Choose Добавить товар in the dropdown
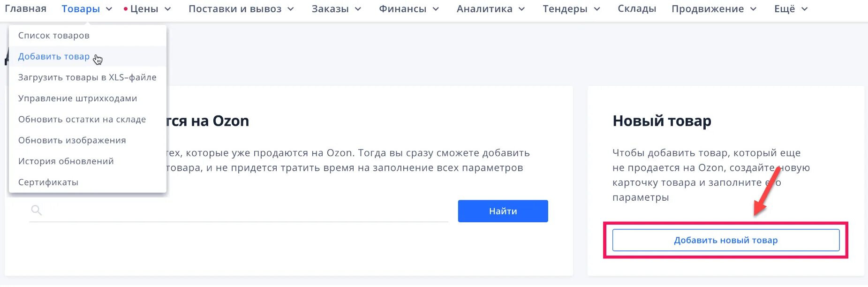The height and width of the screenshot is (287, 868). pyautogui.click(x=53, y=57)
